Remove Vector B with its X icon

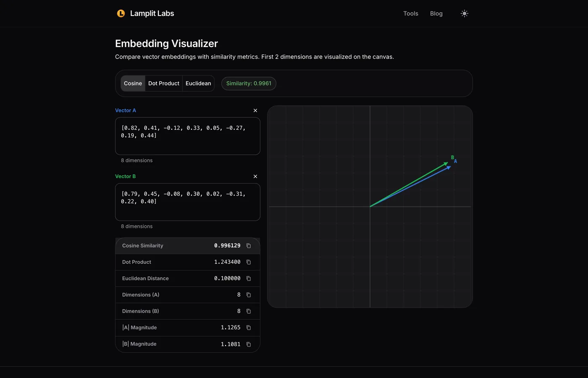click(255, 176)
